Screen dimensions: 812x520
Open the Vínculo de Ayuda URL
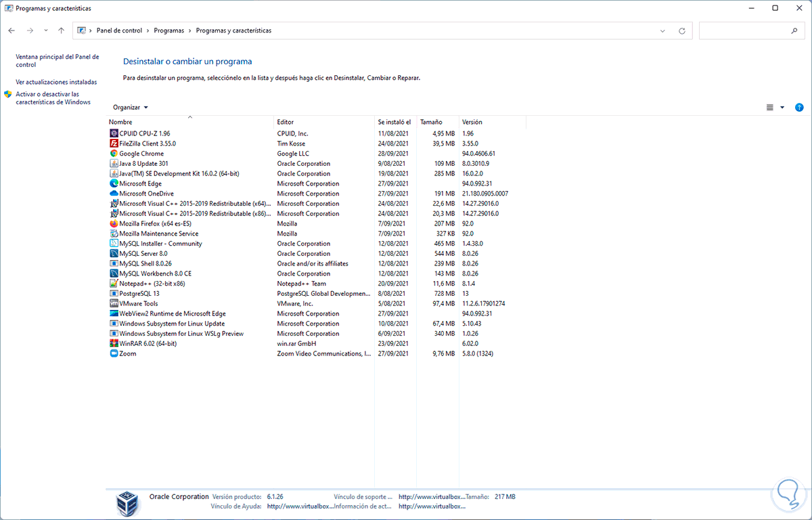click(300, 506)
